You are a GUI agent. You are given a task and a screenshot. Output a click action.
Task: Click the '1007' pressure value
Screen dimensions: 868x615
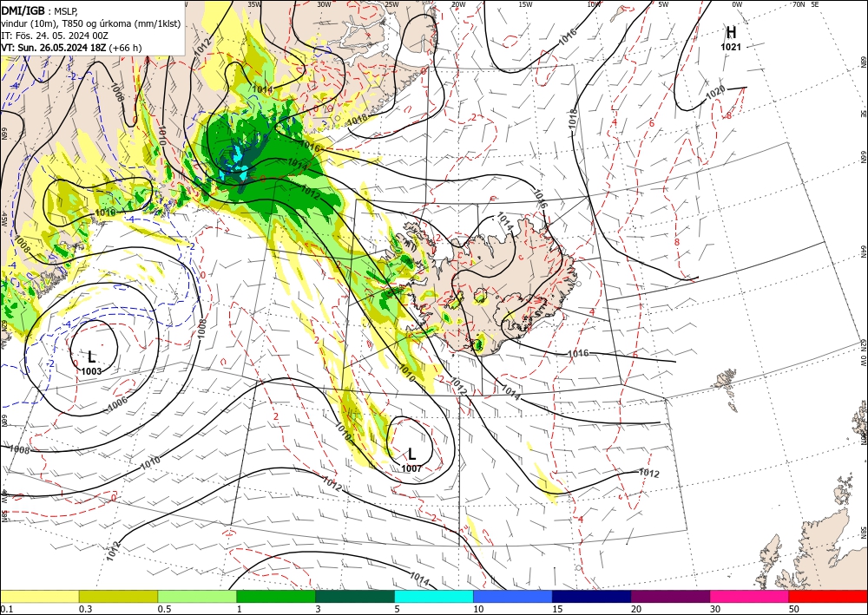[411, 468]
